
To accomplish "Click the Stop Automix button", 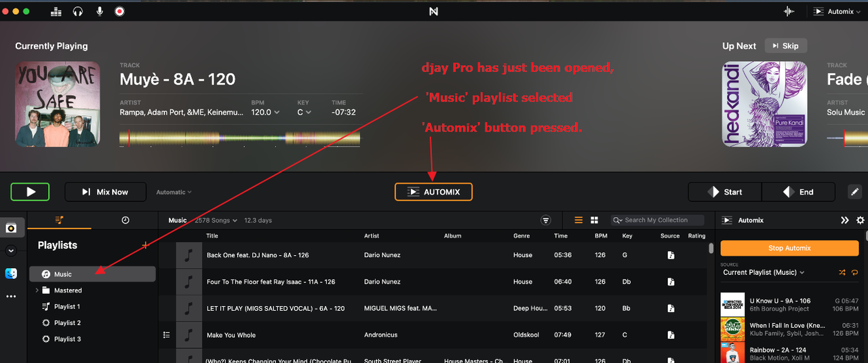I will [x=789, y=248].
